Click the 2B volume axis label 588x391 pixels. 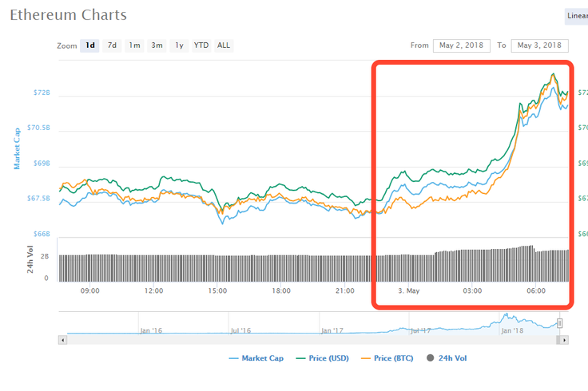coord(45,257)
